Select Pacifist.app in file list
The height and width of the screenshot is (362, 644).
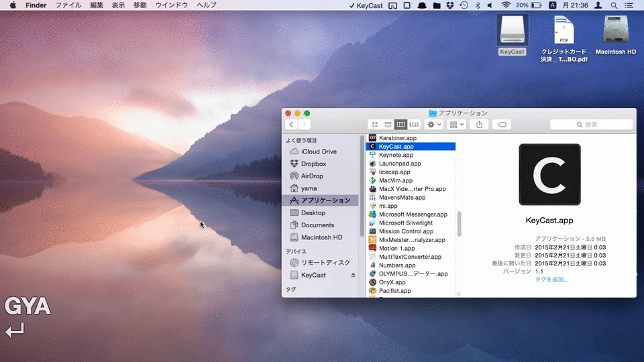click(411, 290)
